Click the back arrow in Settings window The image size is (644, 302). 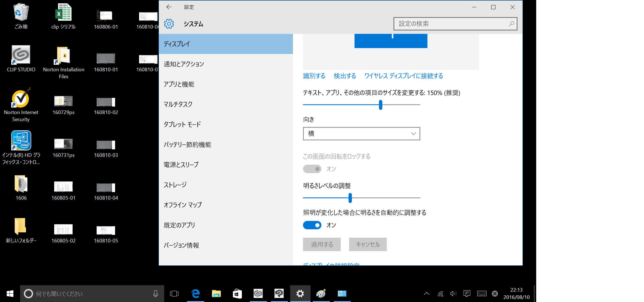(169, 7)
